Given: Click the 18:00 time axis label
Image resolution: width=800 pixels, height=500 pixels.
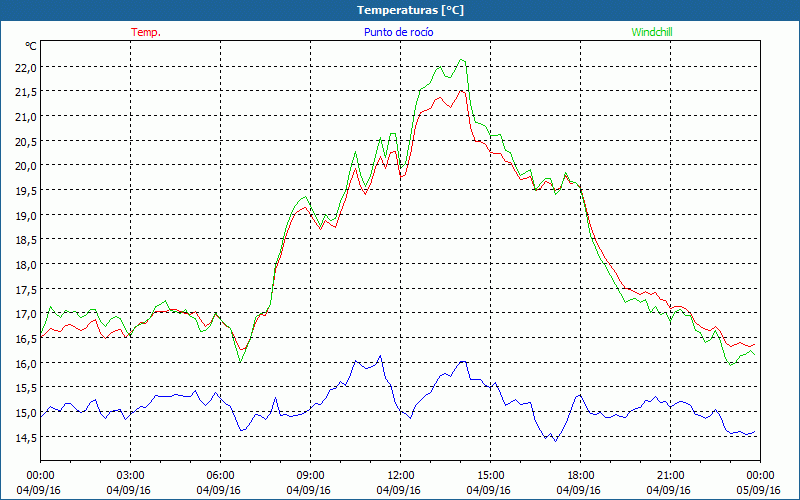Looking at the screenshot, I should (x=581, y=475).
